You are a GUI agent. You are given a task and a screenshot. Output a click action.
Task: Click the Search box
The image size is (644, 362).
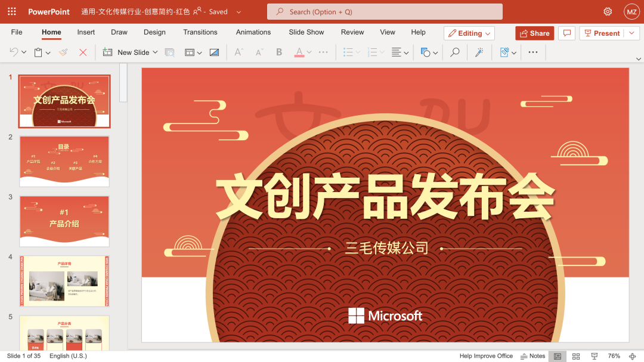385,12
